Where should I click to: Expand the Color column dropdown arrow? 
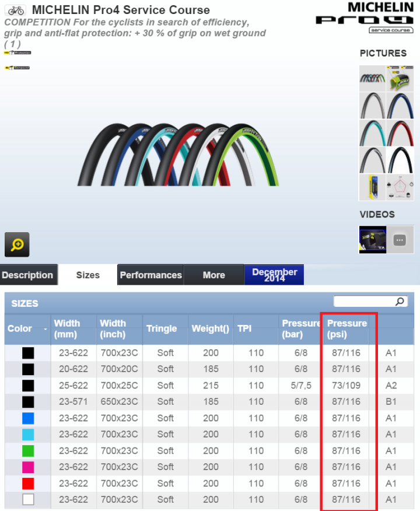(x=45, y=330)
